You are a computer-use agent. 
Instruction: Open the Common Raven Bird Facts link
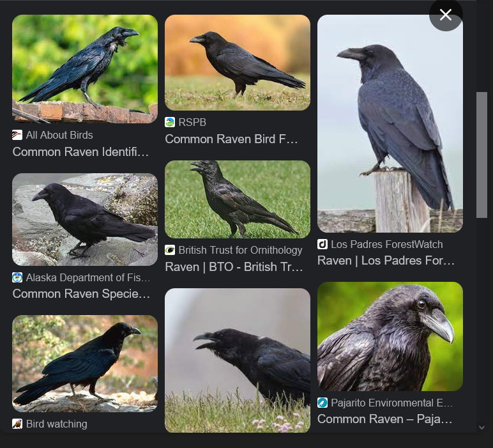point(231,139)
